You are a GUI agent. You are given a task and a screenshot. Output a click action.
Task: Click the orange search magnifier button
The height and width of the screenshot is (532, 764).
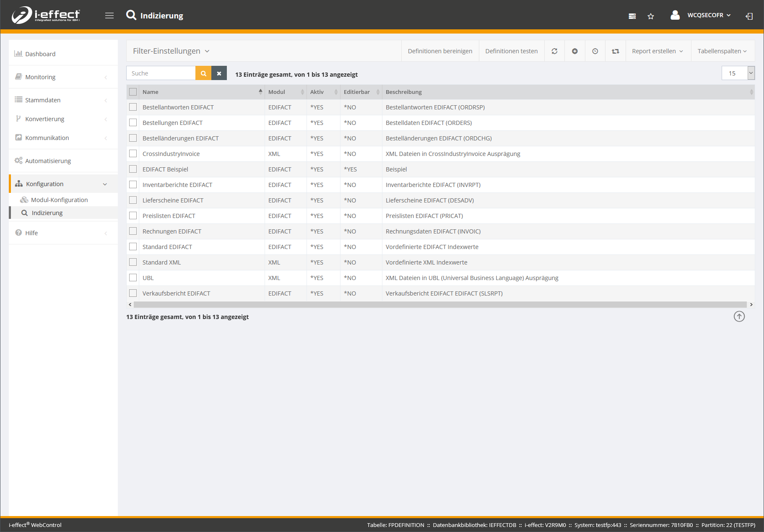coord(203,73)
